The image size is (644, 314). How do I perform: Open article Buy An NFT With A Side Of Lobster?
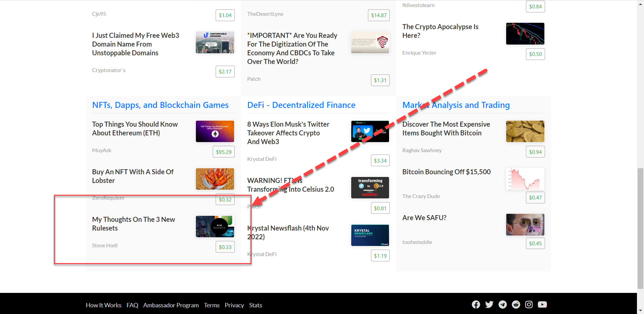pyautogui.click(x=133, y=176)
